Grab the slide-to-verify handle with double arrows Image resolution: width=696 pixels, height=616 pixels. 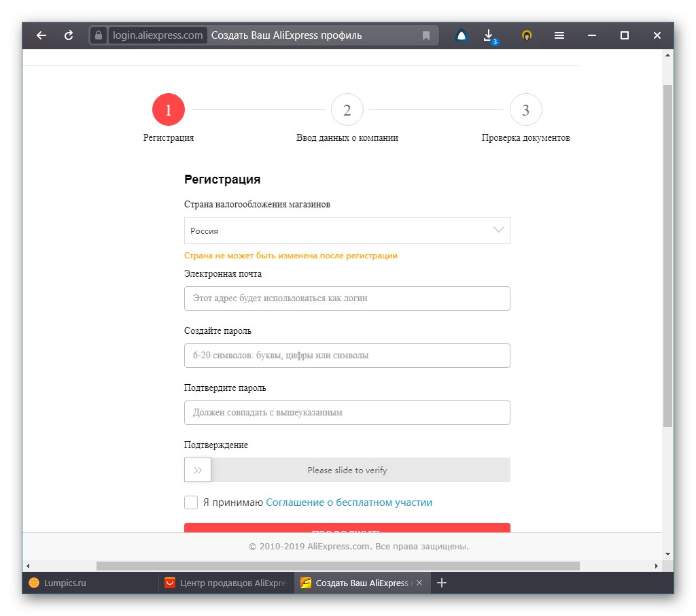[198, 470]
